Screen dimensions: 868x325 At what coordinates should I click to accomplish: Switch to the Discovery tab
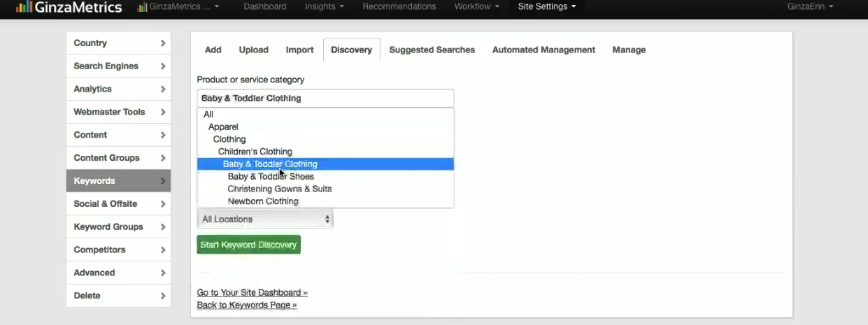click(x=351, y=50)
